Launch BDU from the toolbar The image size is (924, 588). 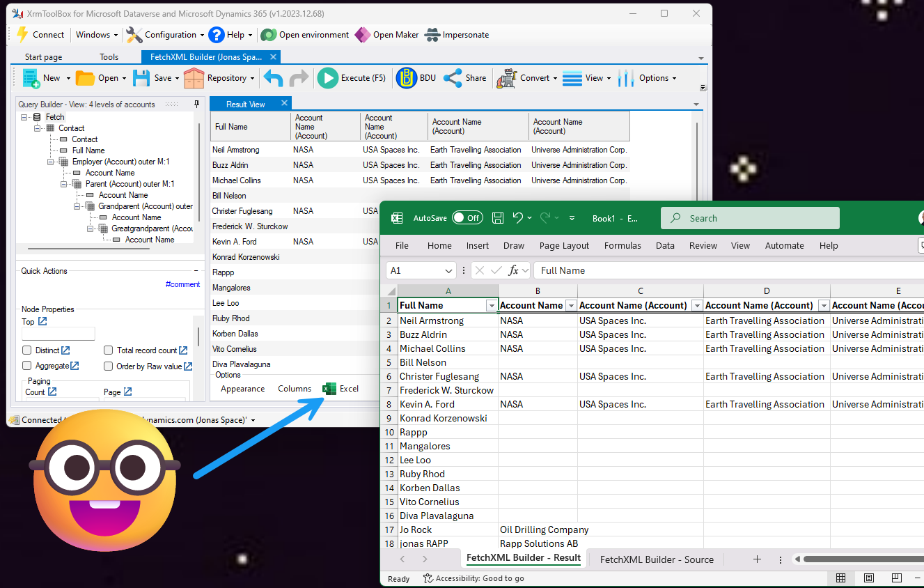pyautogui.click(x=416, y=78)
